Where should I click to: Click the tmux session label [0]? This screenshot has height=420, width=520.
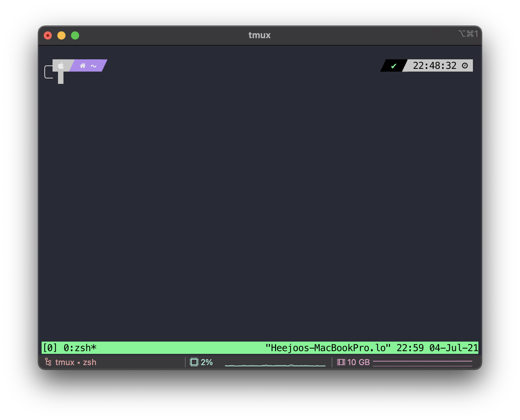tap(50, 348)
